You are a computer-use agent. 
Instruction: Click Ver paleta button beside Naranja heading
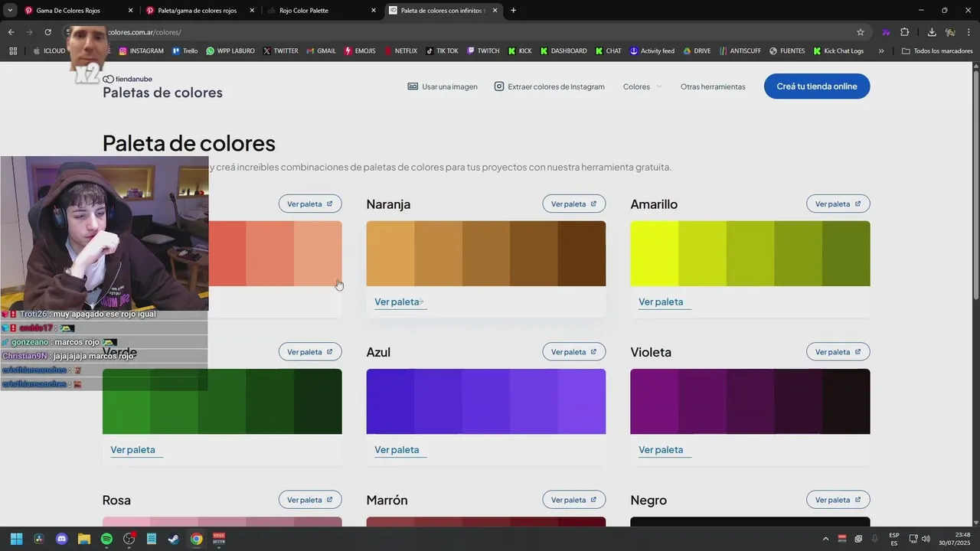pos(574,204)
